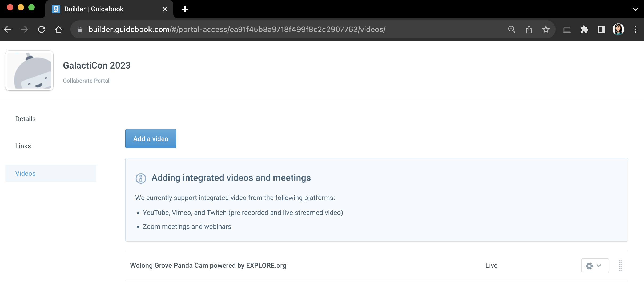This screenshot has width=644, height=304.
Task: Open the share page icon
Action: coord(529,29)
